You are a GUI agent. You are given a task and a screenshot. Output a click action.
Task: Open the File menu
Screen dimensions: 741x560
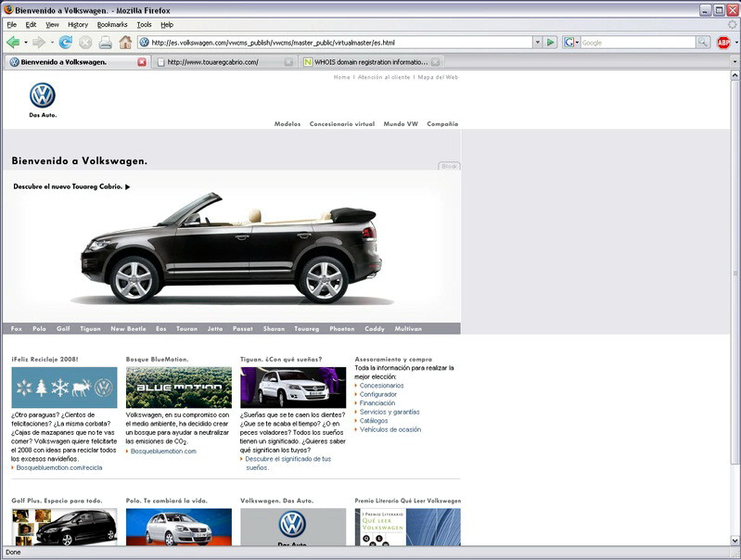(12, 25)
